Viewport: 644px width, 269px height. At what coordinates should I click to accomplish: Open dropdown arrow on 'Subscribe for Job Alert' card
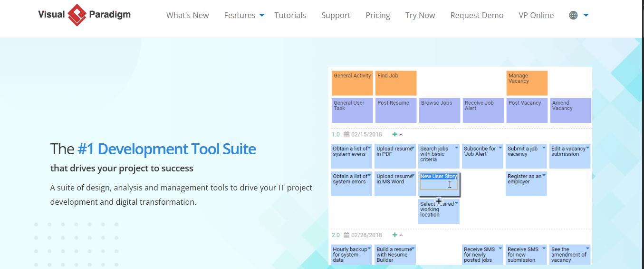point(500,148)
